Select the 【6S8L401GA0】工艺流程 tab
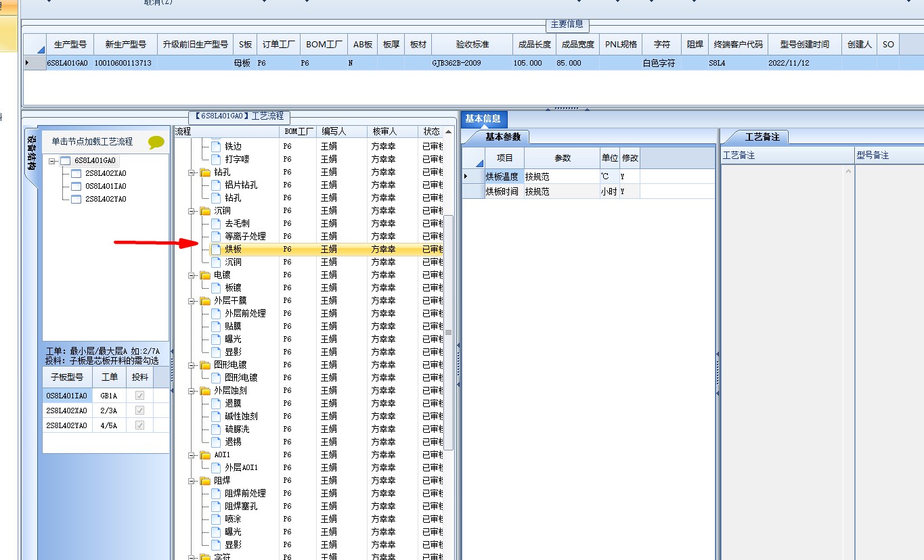This screenshot has height=560, width=924. (239, 116)
